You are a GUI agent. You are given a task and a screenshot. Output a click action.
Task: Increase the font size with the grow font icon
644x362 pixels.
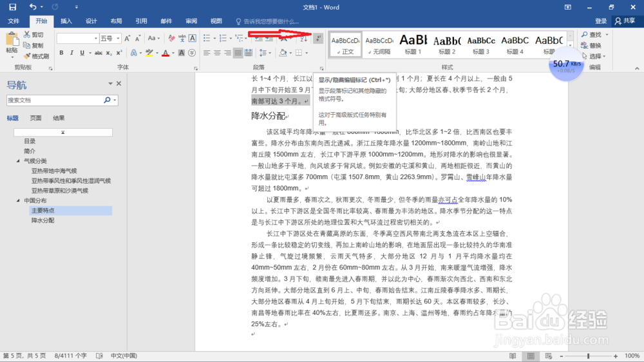128,38
